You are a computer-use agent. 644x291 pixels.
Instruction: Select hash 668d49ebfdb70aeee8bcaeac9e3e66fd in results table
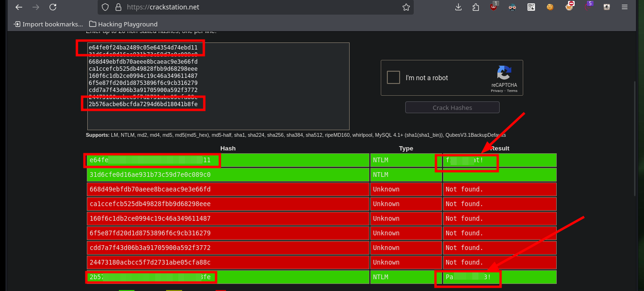(150, 189)
